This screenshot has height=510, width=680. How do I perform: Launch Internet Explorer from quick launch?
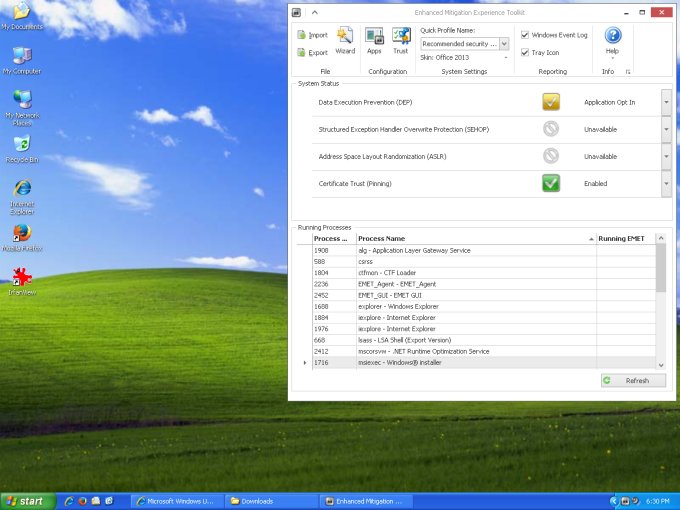[69, 501]
